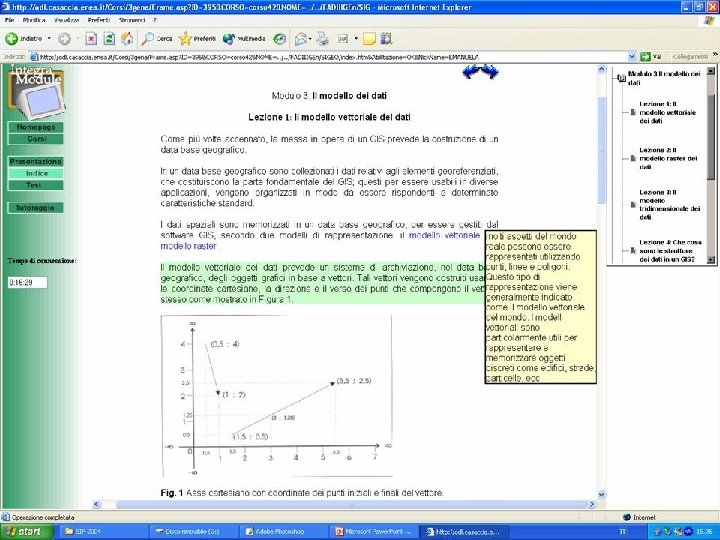Click the Integra Module logo
The image size is (720, 540).
[x=36, y=92]
